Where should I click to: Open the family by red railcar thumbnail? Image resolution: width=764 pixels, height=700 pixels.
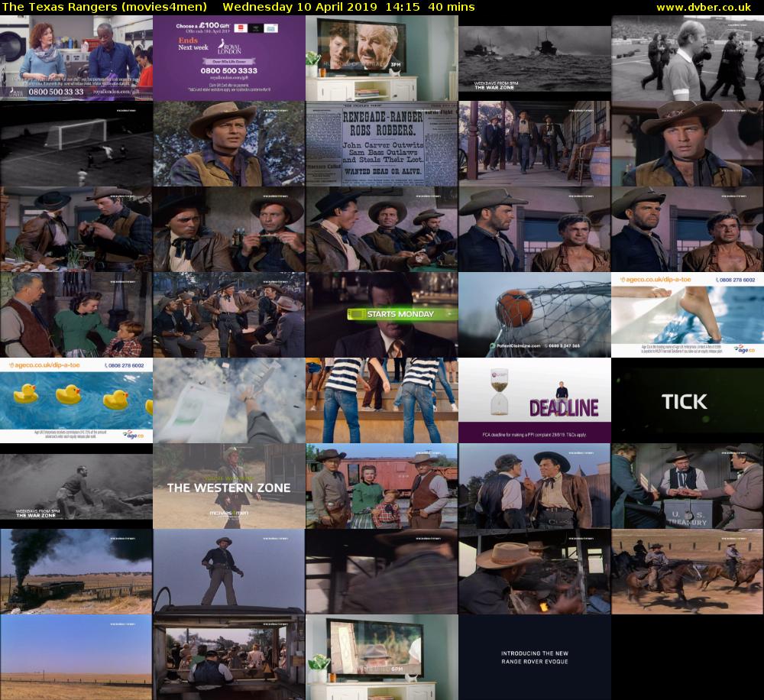381,486
